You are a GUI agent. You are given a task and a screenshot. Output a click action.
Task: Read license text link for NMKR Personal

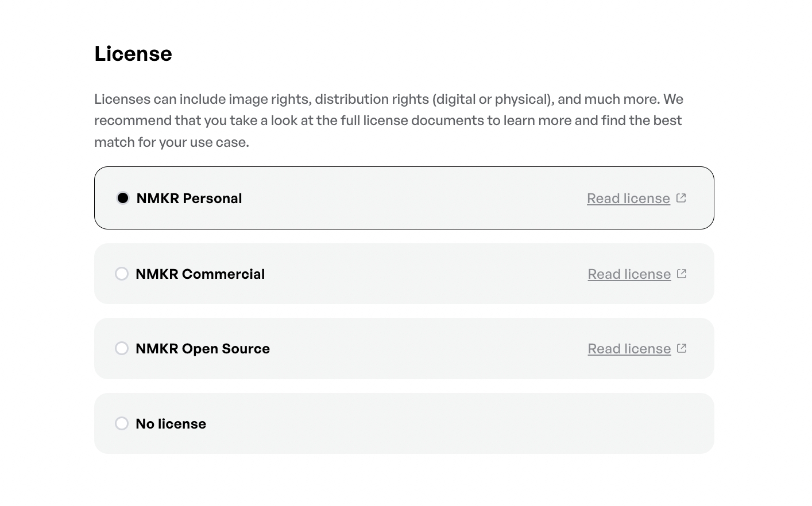628,198
